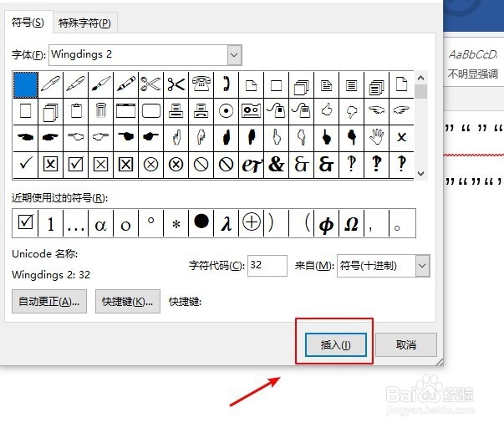Click the symbol grid scroll down arrow

point(420,174)
